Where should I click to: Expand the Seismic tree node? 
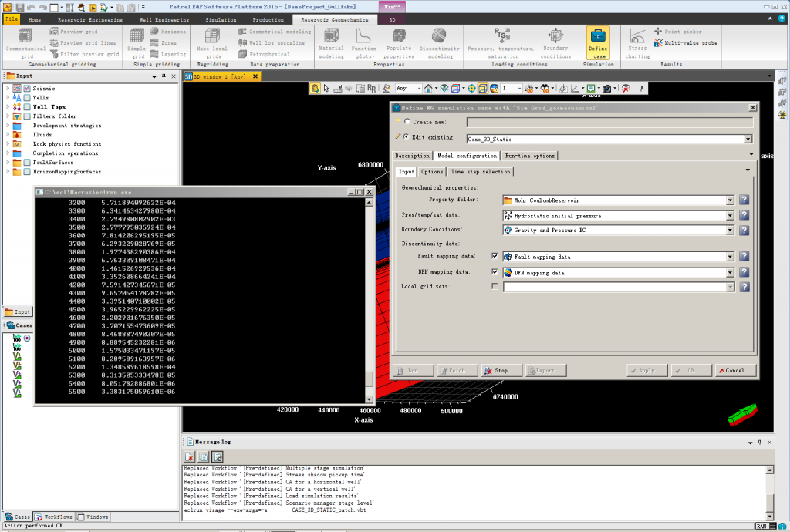click(8, 89)
